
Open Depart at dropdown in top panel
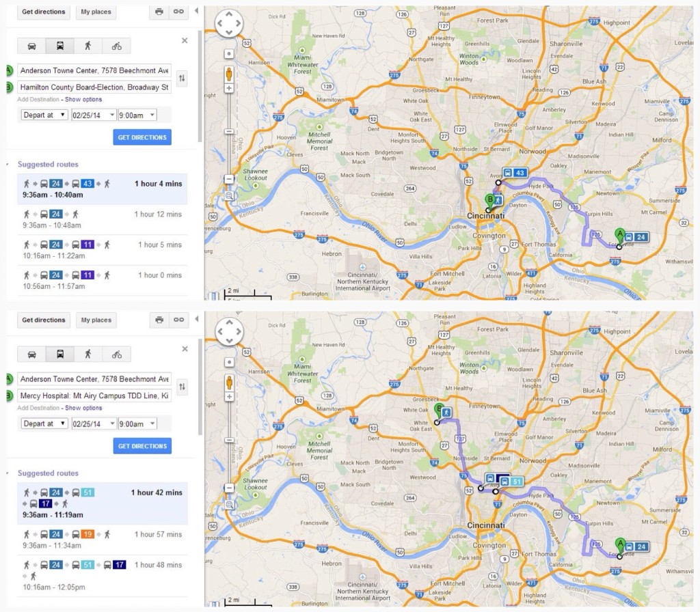pos(44,115)
